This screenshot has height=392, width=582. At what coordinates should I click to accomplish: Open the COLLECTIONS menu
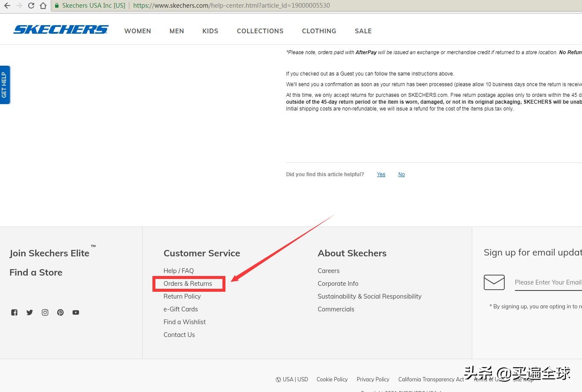[260, 31]
